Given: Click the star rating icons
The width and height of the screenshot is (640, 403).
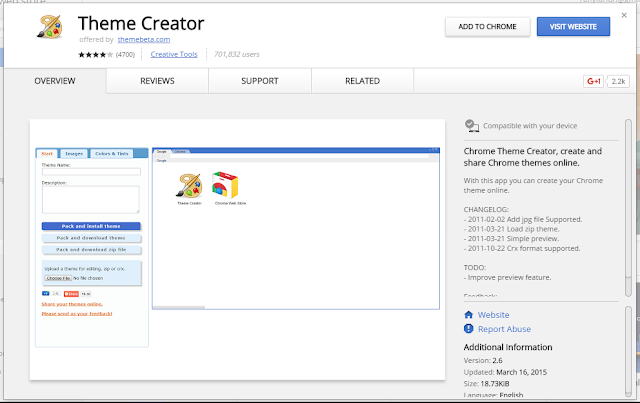Looking at the screenshot, I should pyautogui.click(x=96, y=54).
